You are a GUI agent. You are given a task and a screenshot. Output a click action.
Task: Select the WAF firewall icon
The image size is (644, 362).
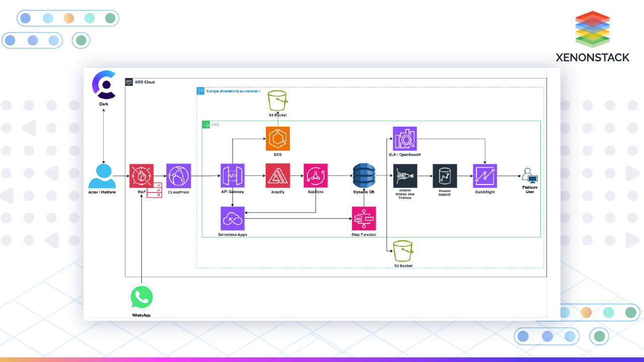(142, 176)
